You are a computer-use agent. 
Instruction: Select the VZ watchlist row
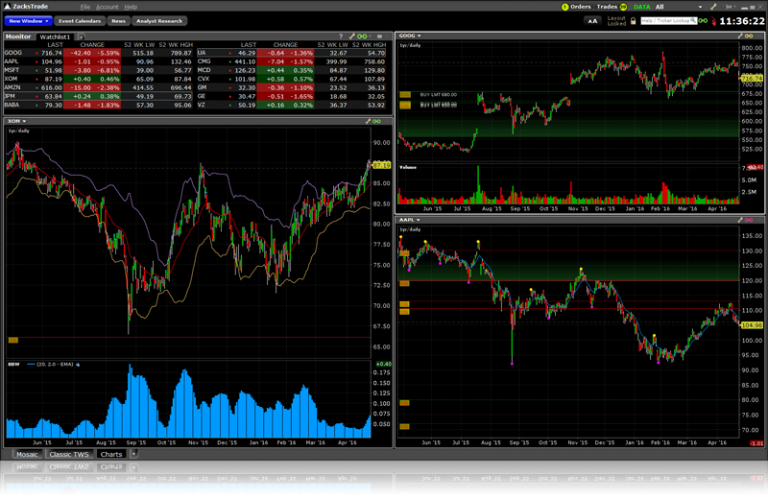pyautogui.click(x=291, y=105)
